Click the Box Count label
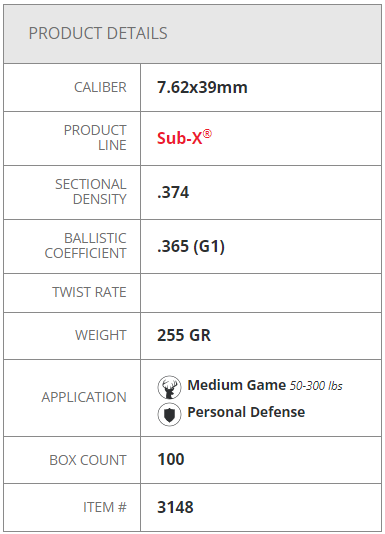This screenshot has width=385, height=534. 88,460
